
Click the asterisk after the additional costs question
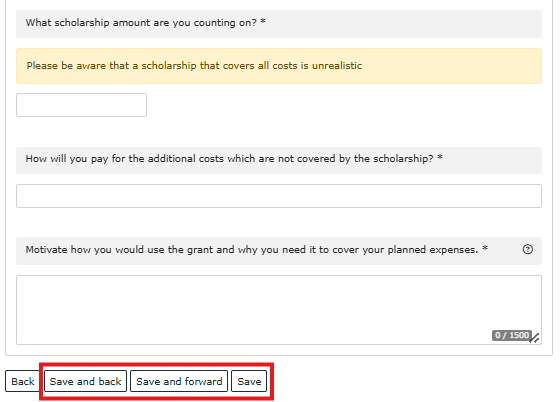[440, 157]
